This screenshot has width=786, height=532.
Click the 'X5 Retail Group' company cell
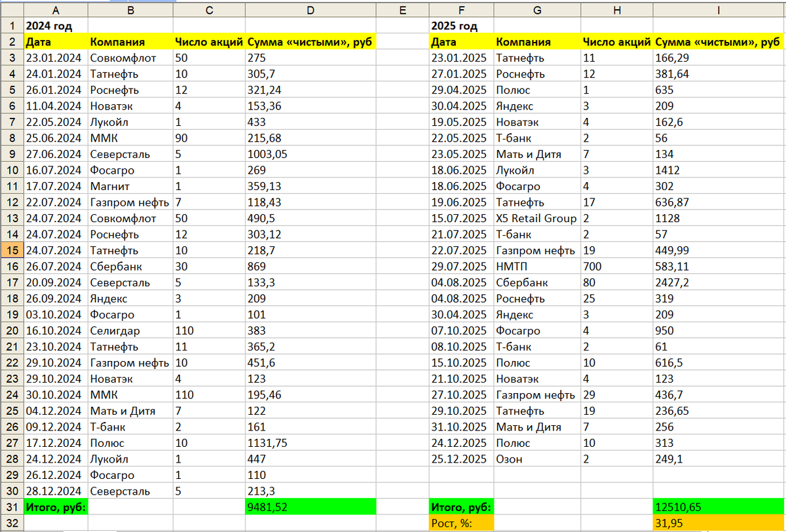coord(537,218)
